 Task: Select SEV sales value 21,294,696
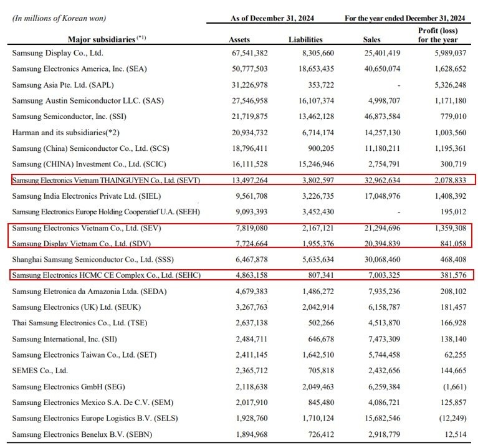pos(382,228)
